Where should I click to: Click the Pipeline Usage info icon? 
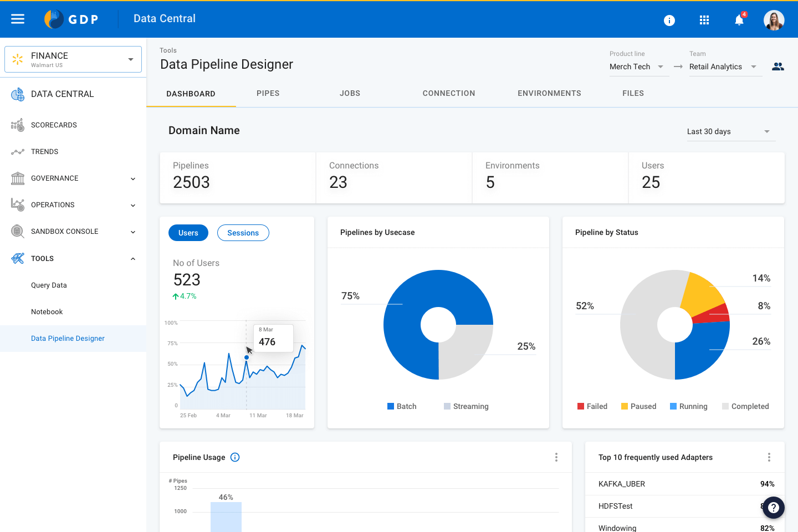point(234,457)
